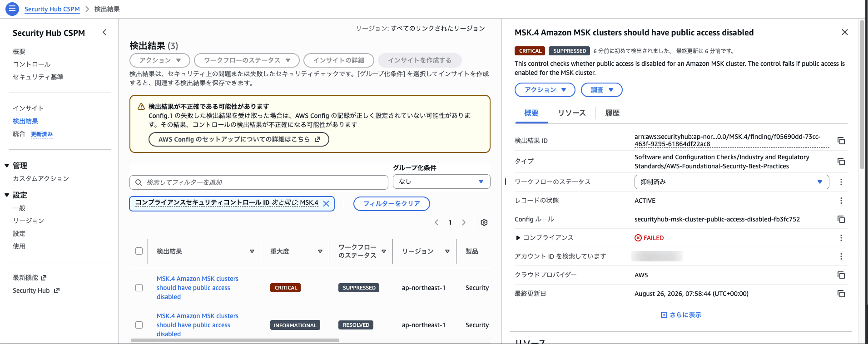Collapse the Security Hub CSPM sidebar
This screenshot has height=344, width=868.
104,32
